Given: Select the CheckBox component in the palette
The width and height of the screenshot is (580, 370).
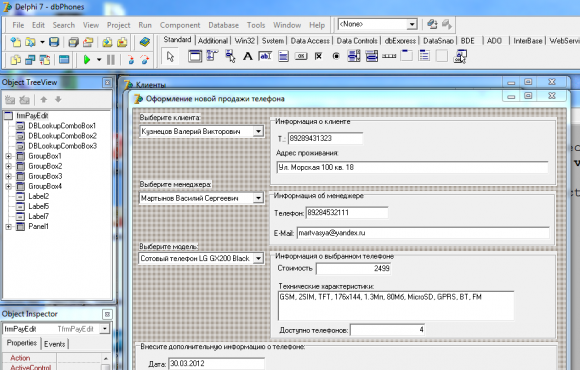Looking at the screenshot, I should [x=318, y=57].
